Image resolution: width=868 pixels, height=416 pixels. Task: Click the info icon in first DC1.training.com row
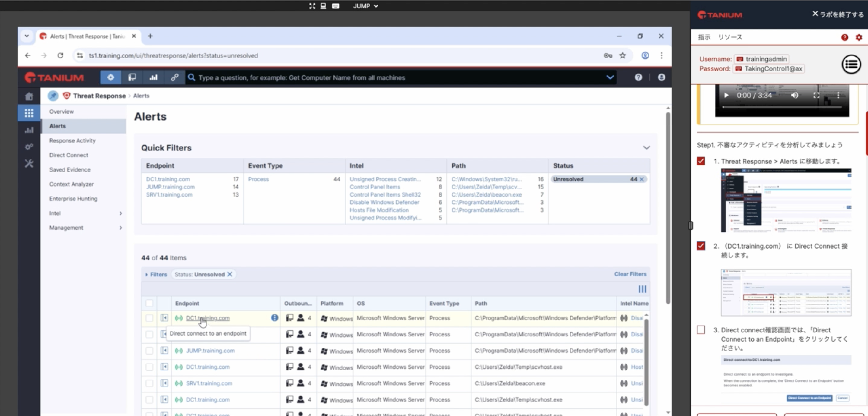pos(275,318)
